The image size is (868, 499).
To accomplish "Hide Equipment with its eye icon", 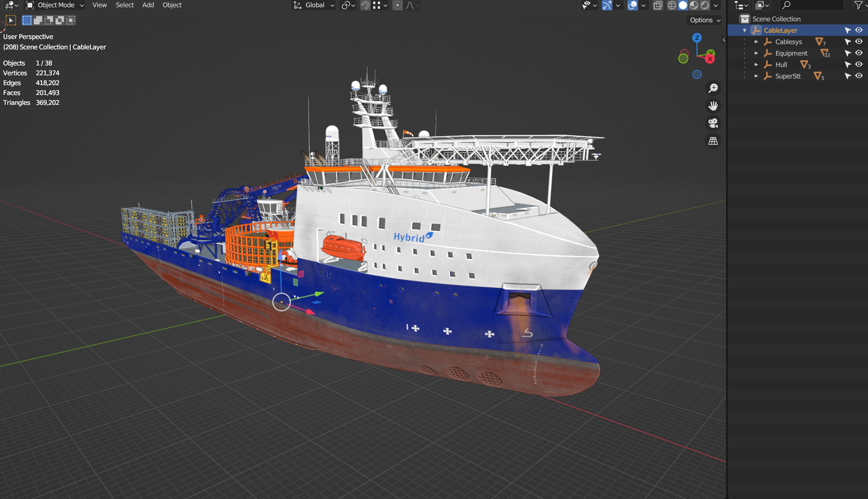I will coord(859,53).
